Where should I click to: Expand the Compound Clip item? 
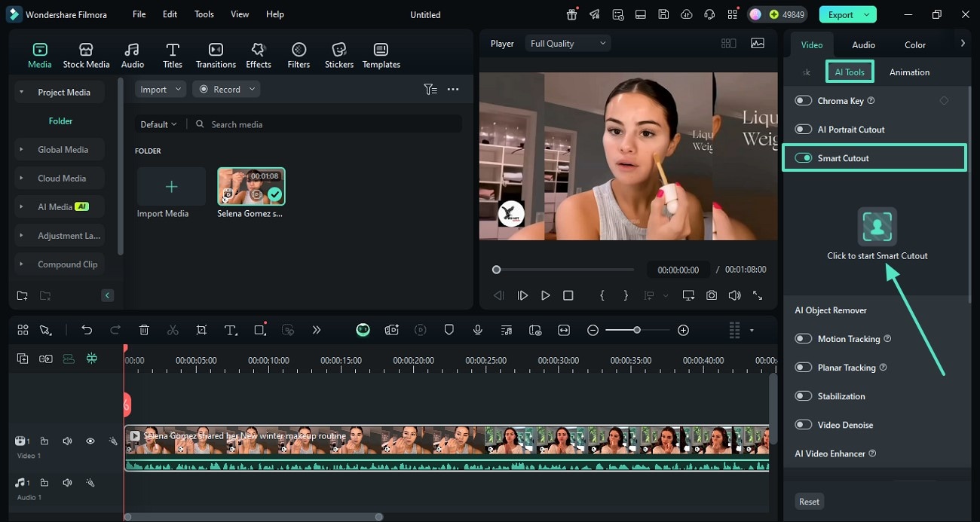[21, 264]
